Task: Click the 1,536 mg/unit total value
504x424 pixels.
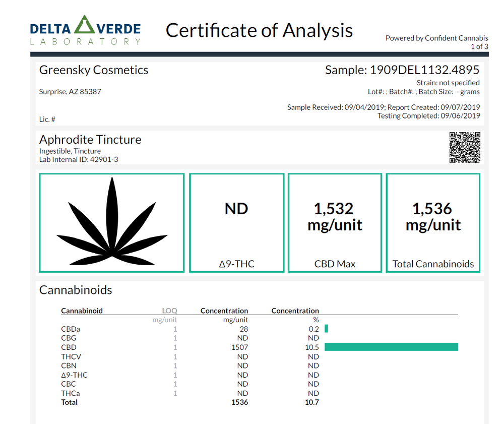Action: pos(433,217)
